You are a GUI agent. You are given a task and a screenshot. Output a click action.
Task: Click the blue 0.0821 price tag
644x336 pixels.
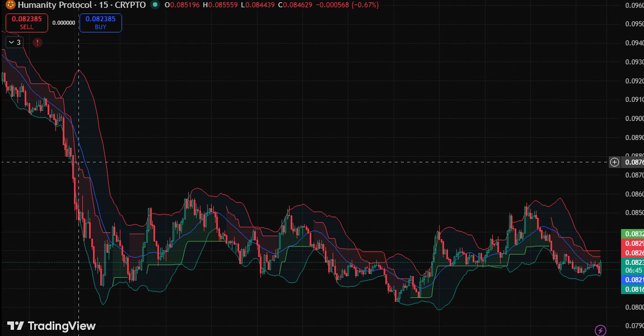[632, 280]
